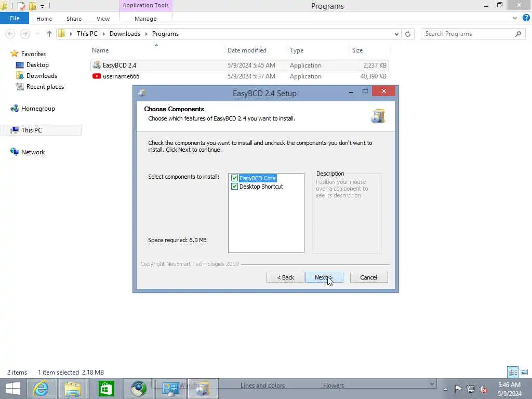Open recent locations dropdown arrow

point(37,34)
